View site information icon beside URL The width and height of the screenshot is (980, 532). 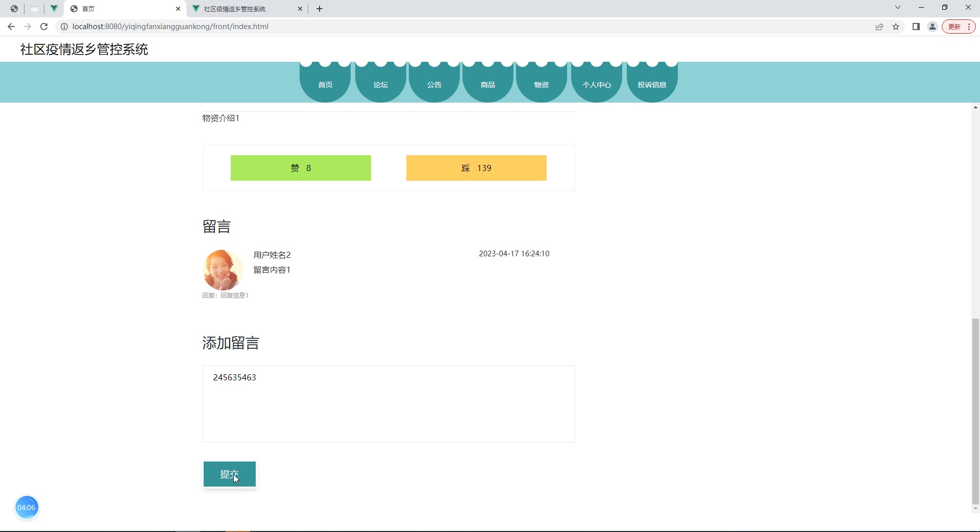tap(64, 27)
